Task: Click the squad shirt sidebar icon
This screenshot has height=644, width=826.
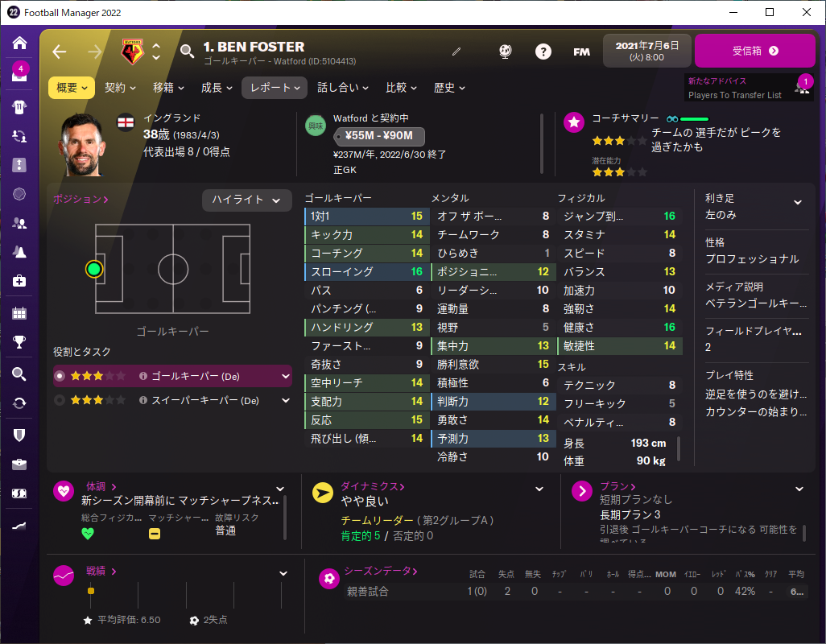Action: 19,107
